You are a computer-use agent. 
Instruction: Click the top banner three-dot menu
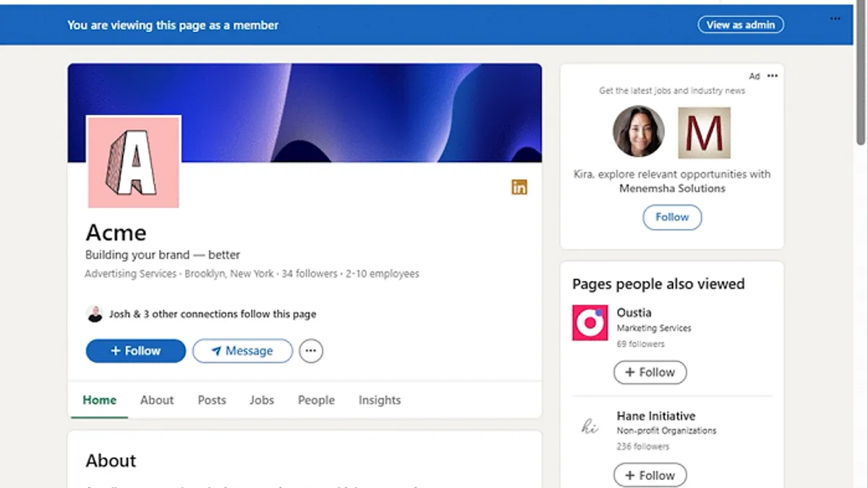coord(835,19)
